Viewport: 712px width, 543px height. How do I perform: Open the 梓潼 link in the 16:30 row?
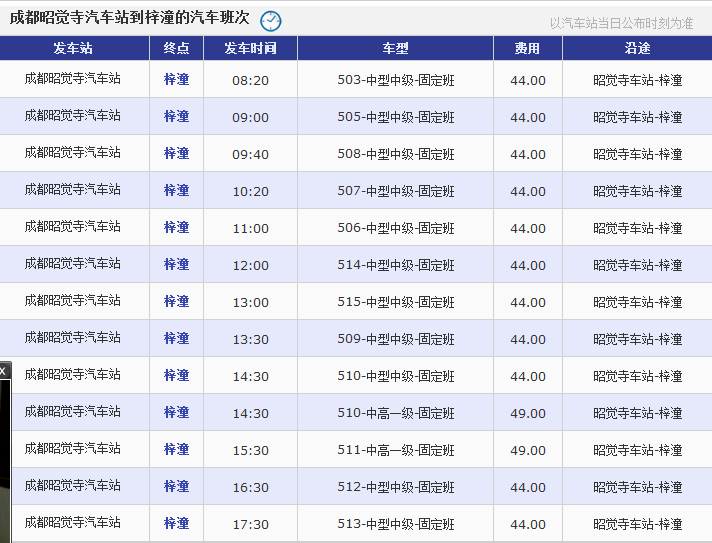tap(177, 487)
